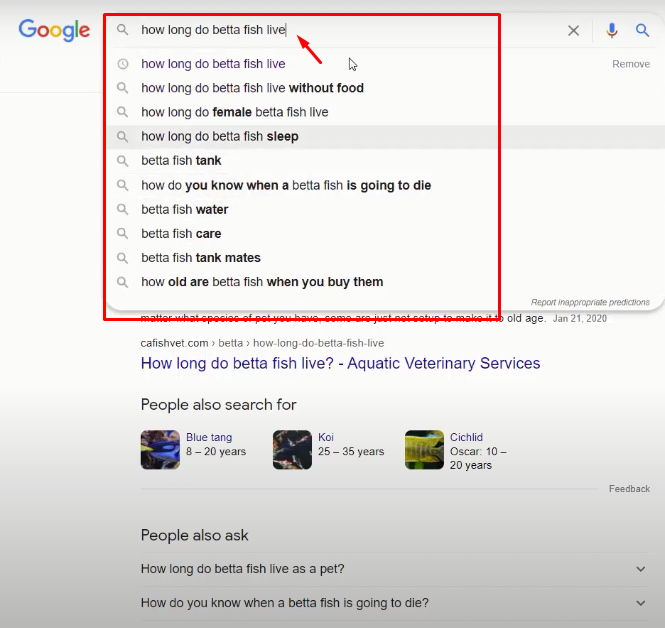
Task: Open the Blue tang link
Action: (x=209, y=437)
